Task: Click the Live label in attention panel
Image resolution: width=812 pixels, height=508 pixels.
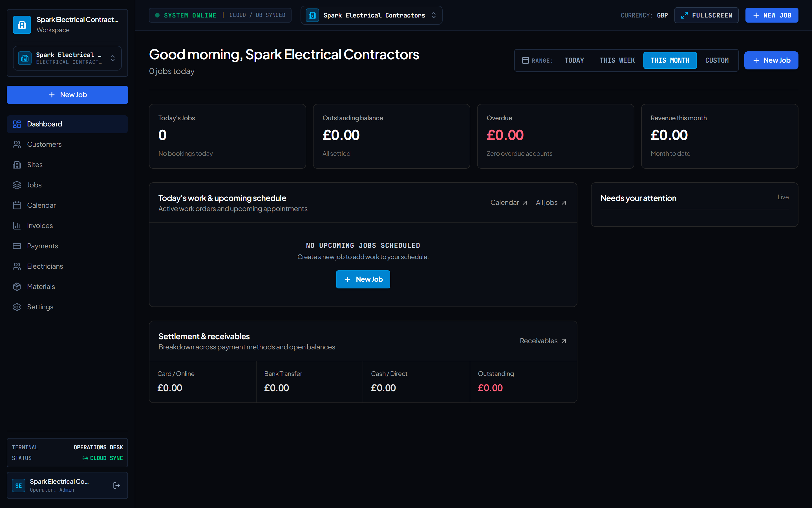Action: 783,197
